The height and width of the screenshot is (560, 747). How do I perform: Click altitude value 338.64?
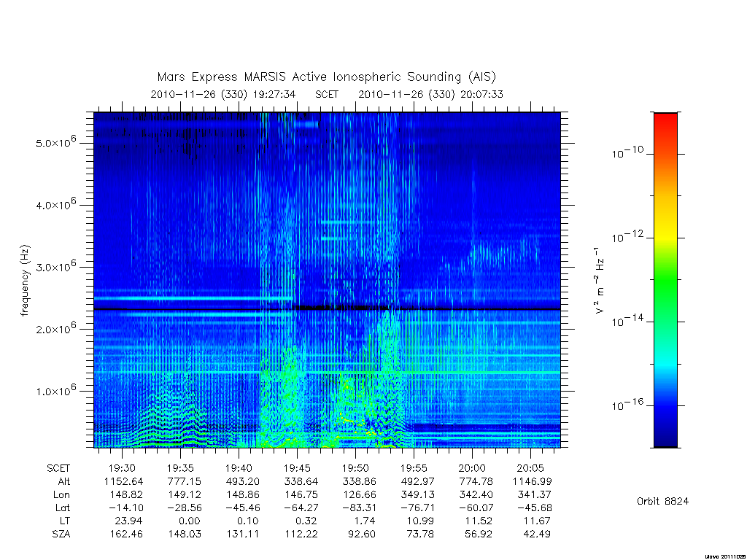(x=301, y=481)
